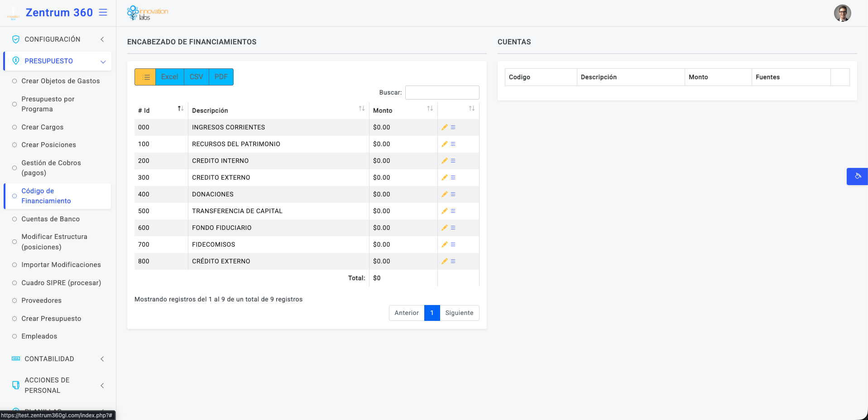The image size is (868, 420).
Task: Go to Crear Presupuesto
Action: click(x=52, y=319)
